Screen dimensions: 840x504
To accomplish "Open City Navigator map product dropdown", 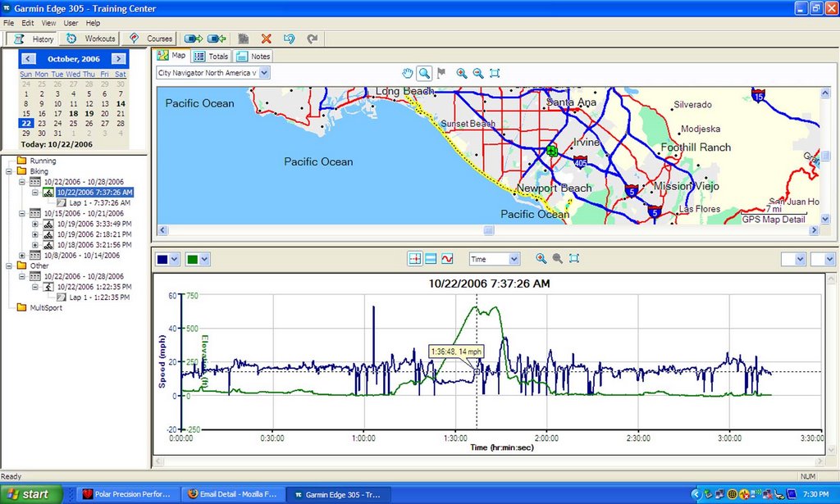I will (265, 73).
